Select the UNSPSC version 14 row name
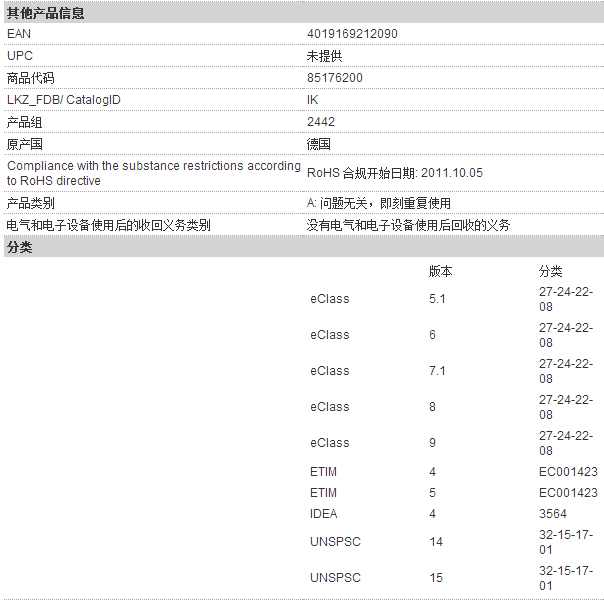This screenshot has width=604, height=600. point(336,542)
